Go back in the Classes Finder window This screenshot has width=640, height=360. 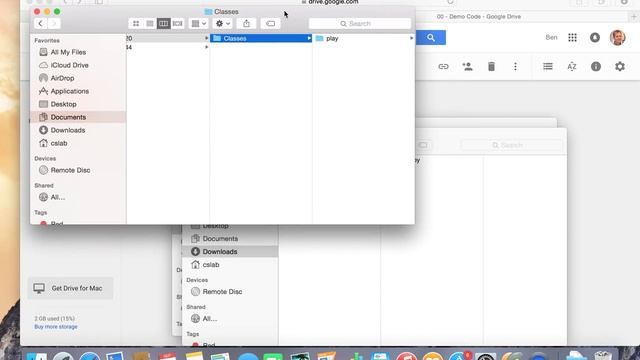[40, 23]
